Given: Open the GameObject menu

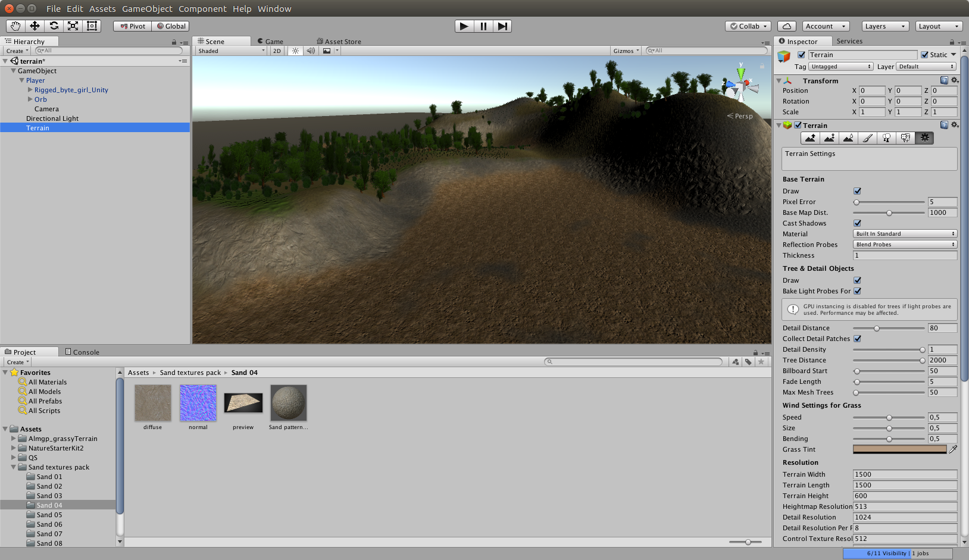Looking at the screenshot, I should (147, 9).
